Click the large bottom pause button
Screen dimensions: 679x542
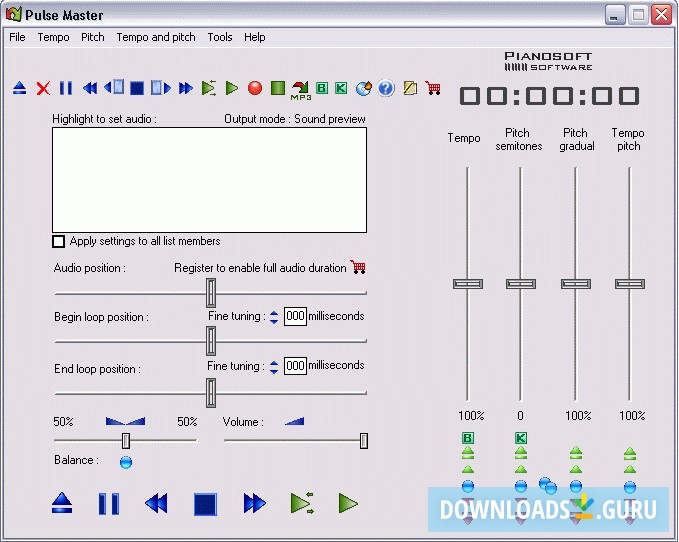(109, 503)
